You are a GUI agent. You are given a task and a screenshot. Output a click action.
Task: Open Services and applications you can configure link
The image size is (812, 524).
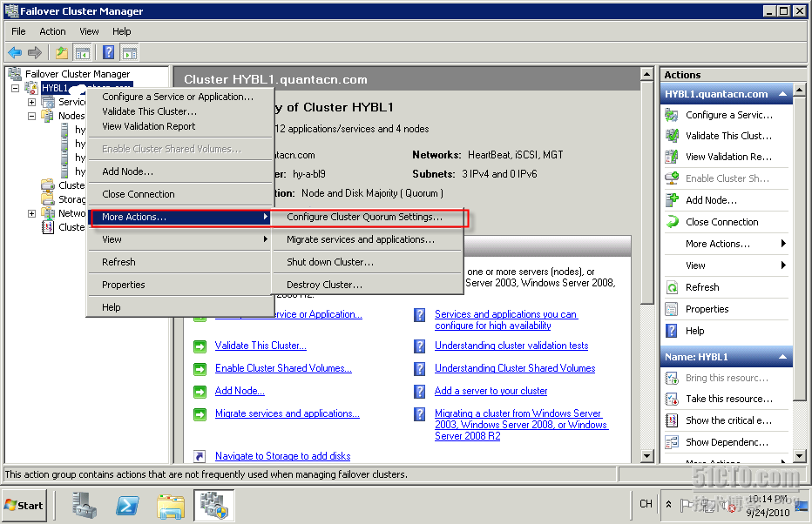tap(506, 319)
